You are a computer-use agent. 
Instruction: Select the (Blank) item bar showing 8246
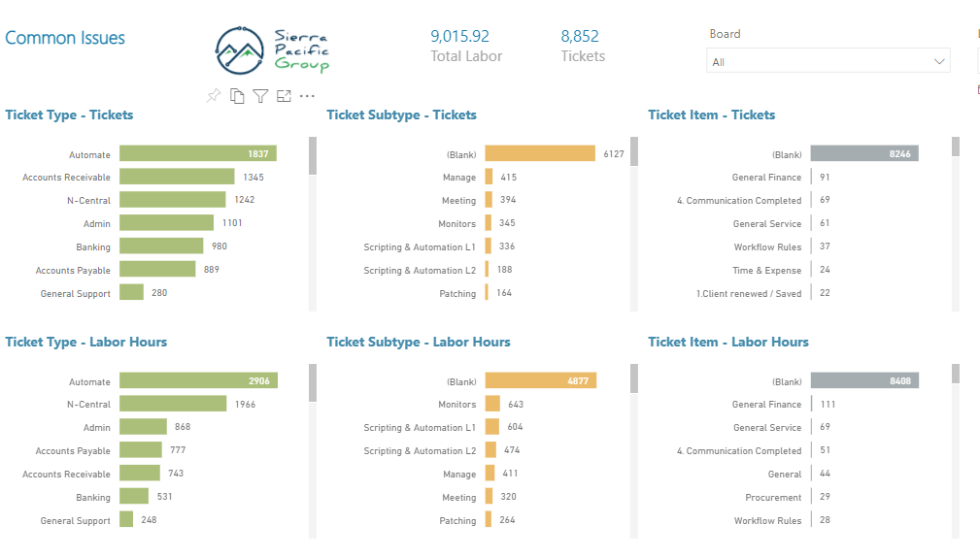coord(864,153)
